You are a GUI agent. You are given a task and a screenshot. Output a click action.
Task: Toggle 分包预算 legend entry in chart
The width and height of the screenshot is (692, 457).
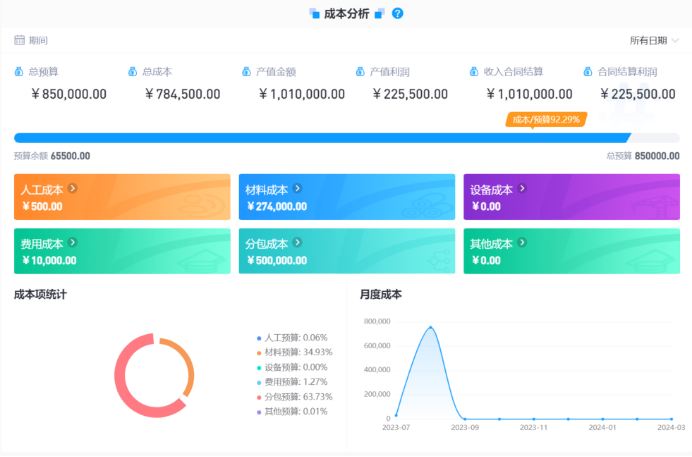coord(294,396)
